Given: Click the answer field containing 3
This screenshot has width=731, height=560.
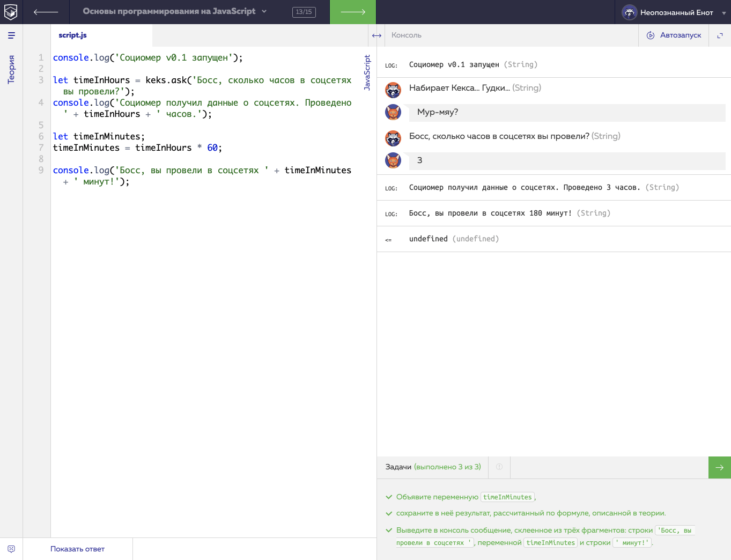Looking at the screenshot, I should click(x=567, y=160).
